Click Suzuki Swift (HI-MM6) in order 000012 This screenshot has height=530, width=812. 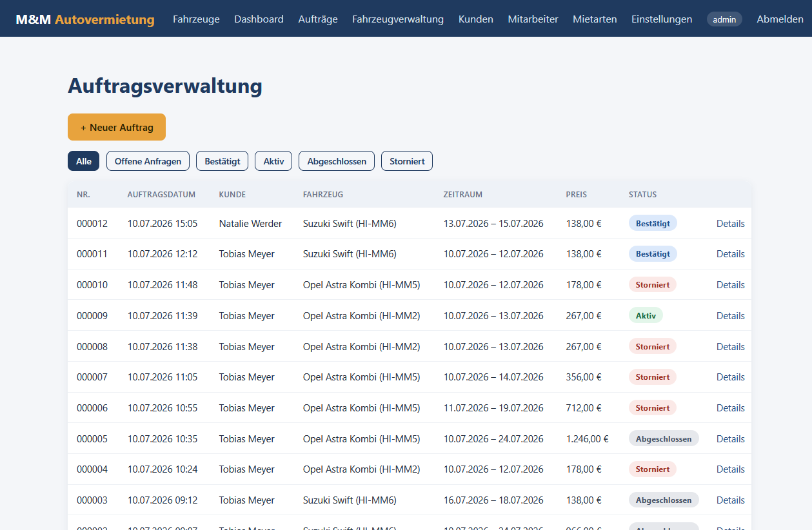[x=350, y=224]
